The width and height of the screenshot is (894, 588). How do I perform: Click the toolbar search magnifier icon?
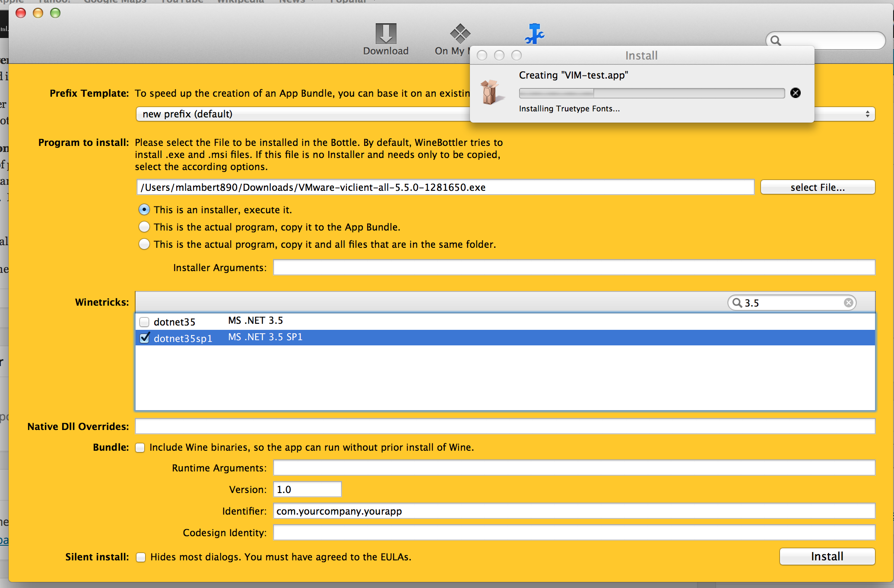pyautogui.click(x=776, y=41)
